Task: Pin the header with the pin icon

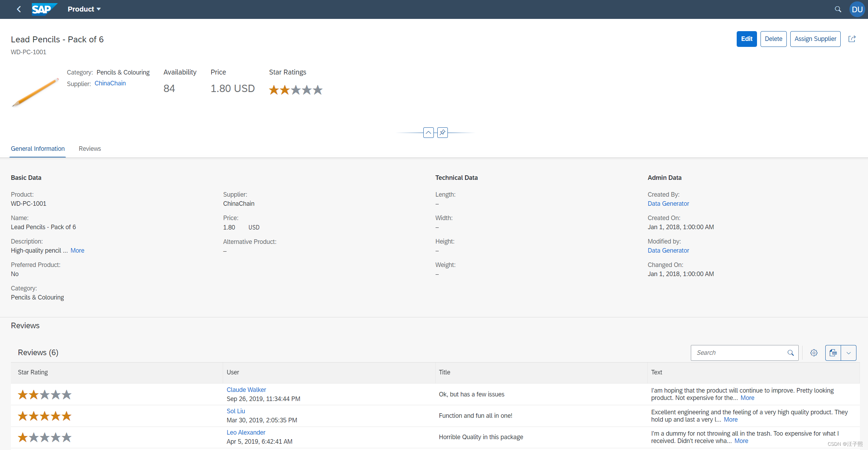Action: (x=443, y=133)
